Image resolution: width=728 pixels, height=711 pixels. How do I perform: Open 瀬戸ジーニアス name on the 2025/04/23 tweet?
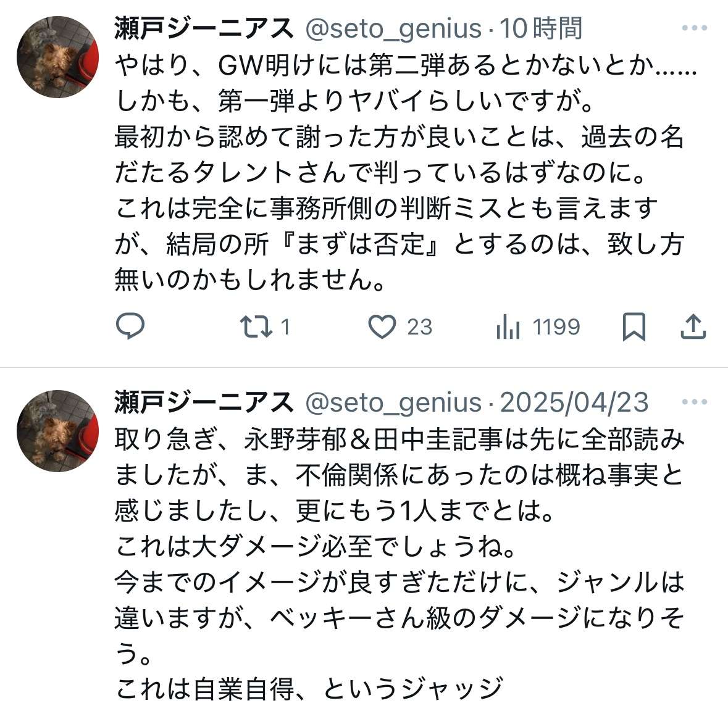point(204,402)
